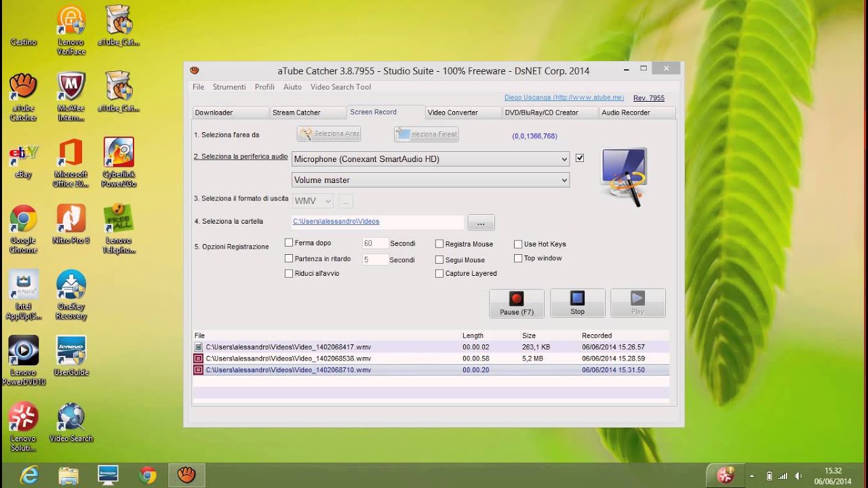Check the Use Hot Keys option
Image resolution: width=868 pixels, height=488 pixels.
pos(518,243)
